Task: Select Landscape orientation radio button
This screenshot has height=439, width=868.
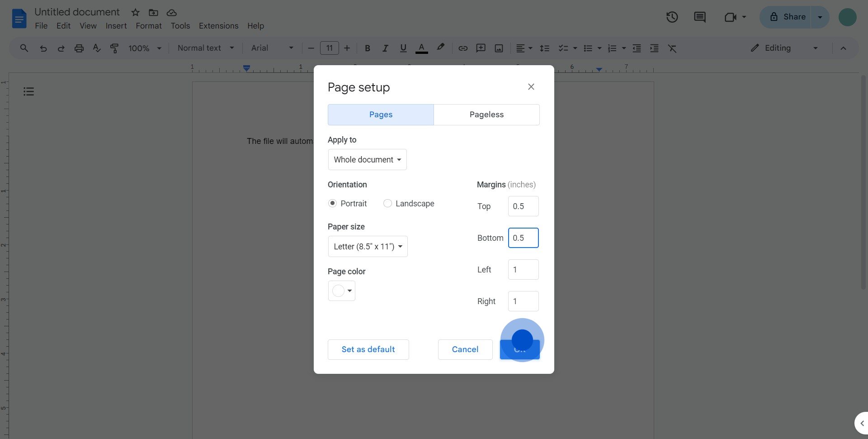Action: pos(387,204)
